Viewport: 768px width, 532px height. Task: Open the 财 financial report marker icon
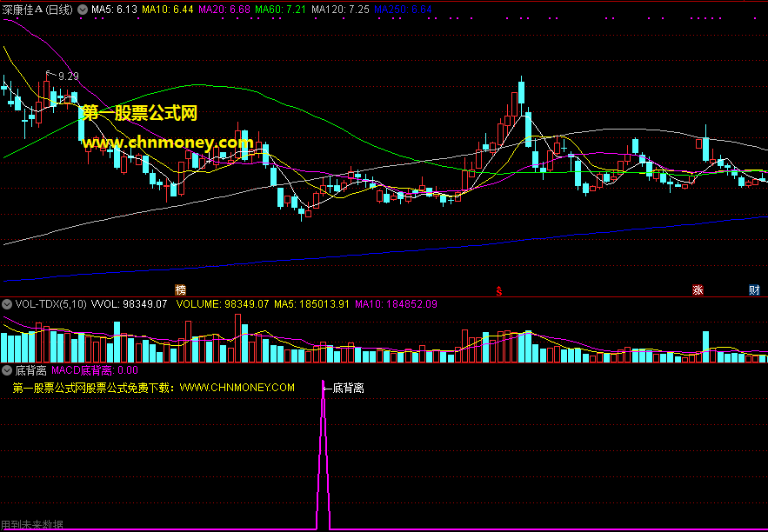754,289
